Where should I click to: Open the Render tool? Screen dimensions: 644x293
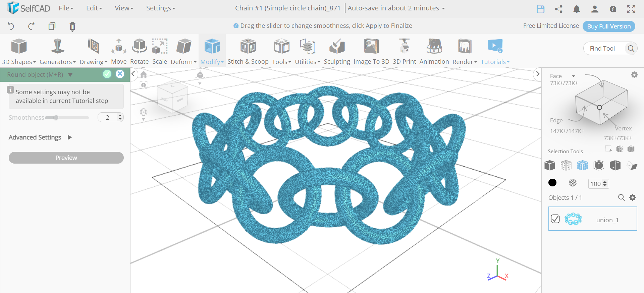tap(465, 52)
